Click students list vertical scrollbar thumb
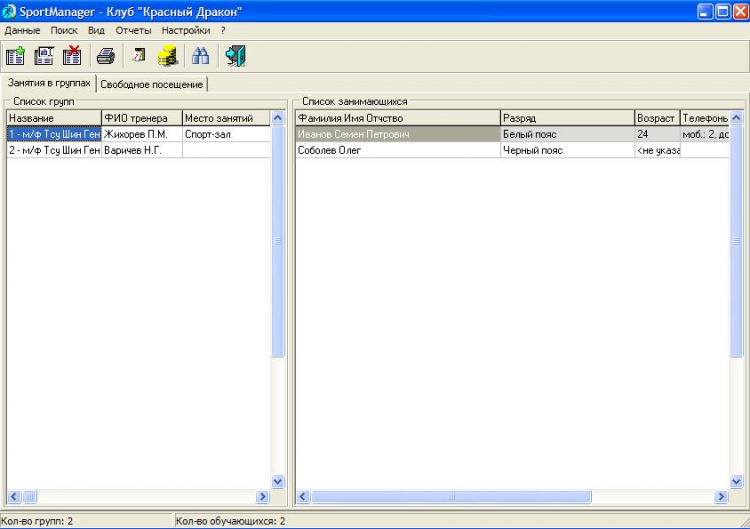 [x=737, y=241]
